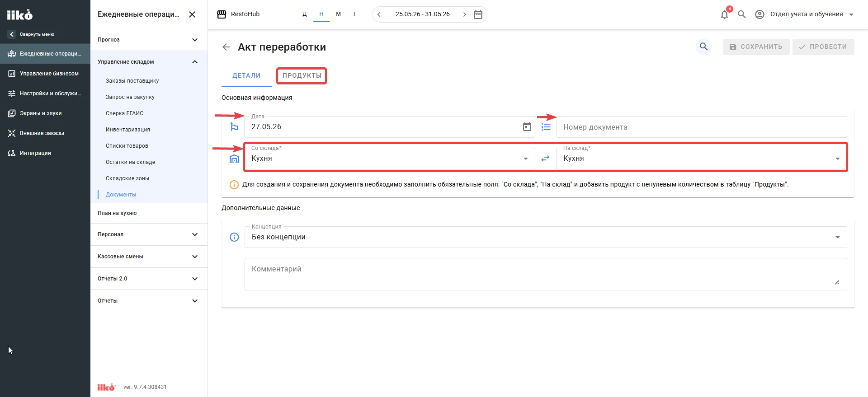Image resolution: width=868 pixels, height=397 pixels.
Task: Open the date range calendar picker icon
Action: [x=478, y=14]
